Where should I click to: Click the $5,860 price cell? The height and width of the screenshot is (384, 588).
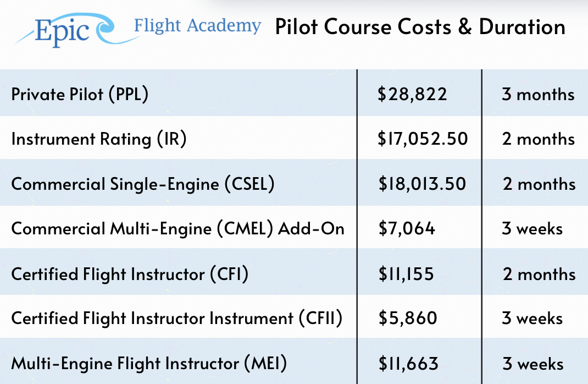click(x=407, y=318)
